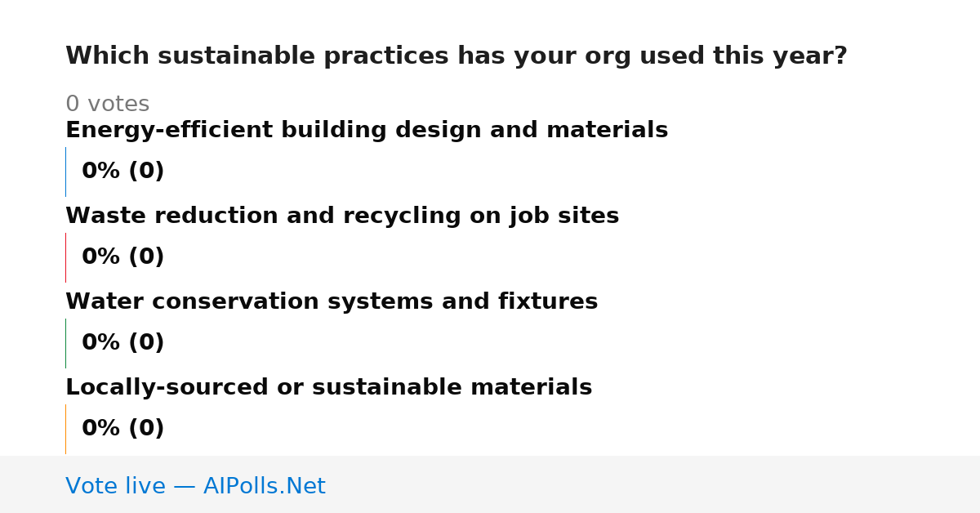Click the word AIPolls.Net in the footer
Viewport: 980px width, 513px height.
tap(264, 486)
